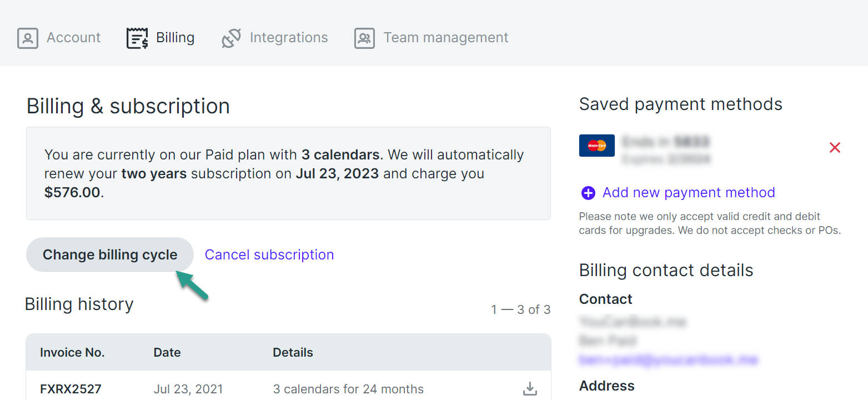Image resolution: width=868 pixels, height=400 pixels.
Task: Click the blurred billing contact email link
Action: coord(668,359)
